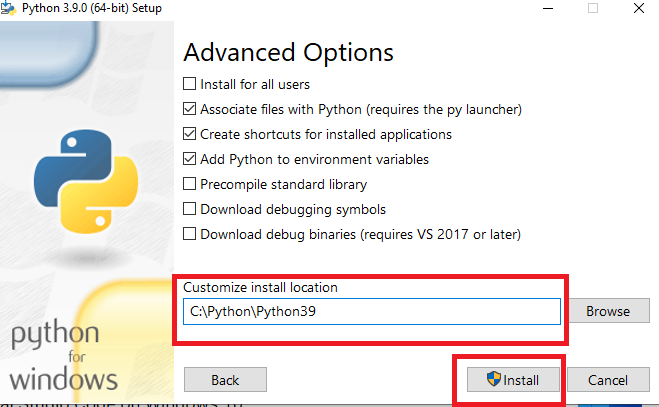
Task: Enable Install for all users
Action: (190, 84)
